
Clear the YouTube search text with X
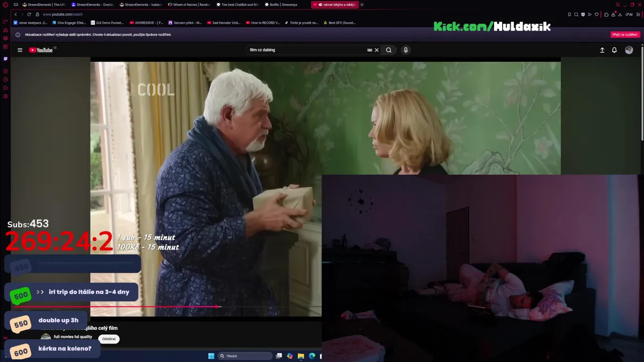(x=376, y=50)
